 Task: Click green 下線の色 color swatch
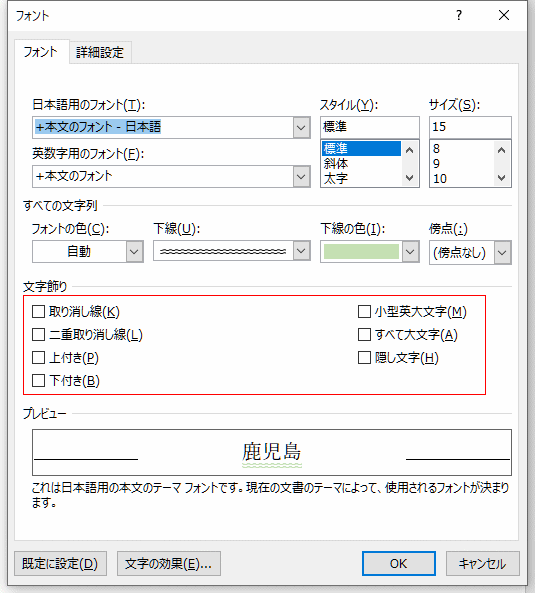(361, 252)
